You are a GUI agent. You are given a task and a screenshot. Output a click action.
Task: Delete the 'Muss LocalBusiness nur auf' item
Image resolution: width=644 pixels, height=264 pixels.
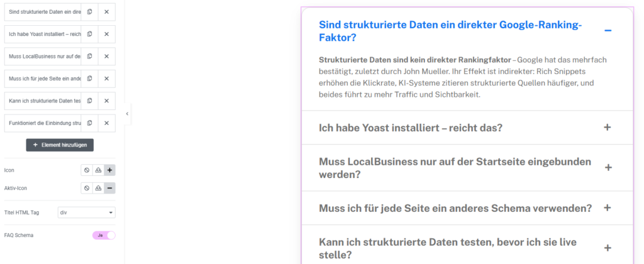[107, 56]
